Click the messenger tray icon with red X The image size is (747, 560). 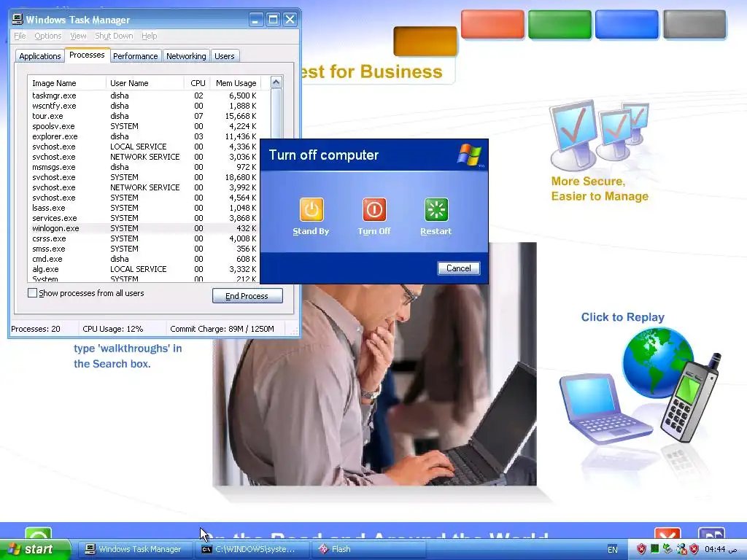pyautogui.click(x=682, y=549)
